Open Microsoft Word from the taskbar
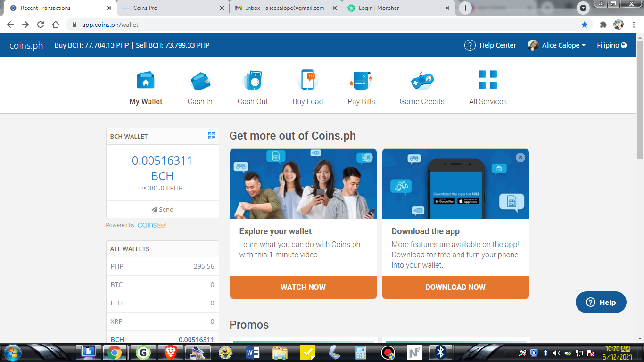 [x=253, y=353]
